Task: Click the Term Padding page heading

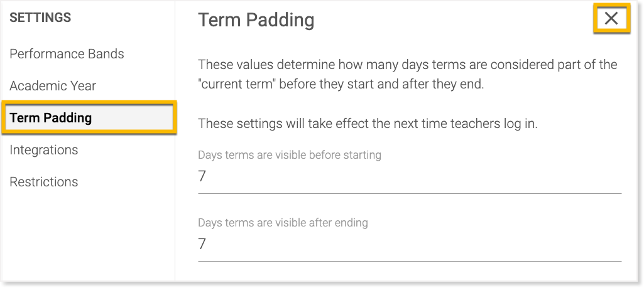Action: [256, 20]
